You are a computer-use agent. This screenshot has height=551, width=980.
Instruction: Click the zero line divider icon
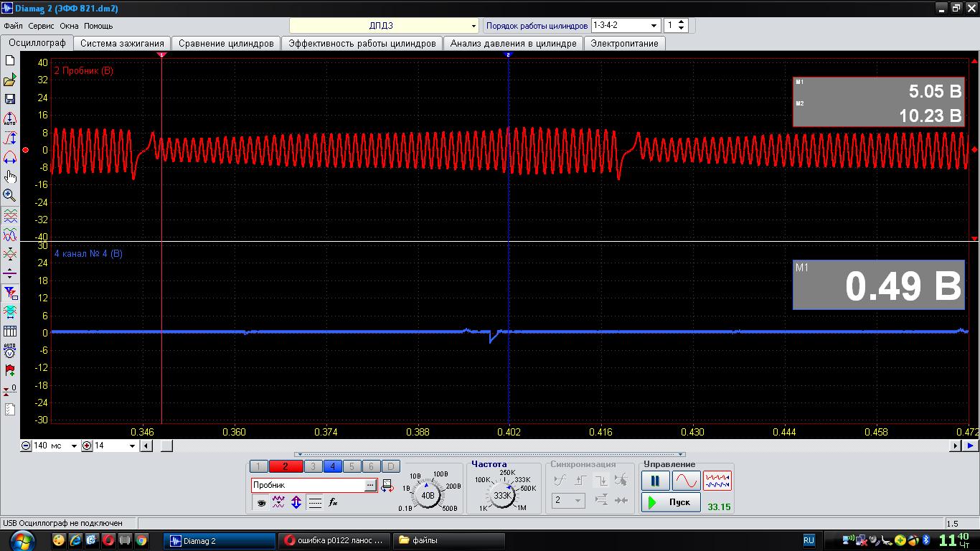10,273
